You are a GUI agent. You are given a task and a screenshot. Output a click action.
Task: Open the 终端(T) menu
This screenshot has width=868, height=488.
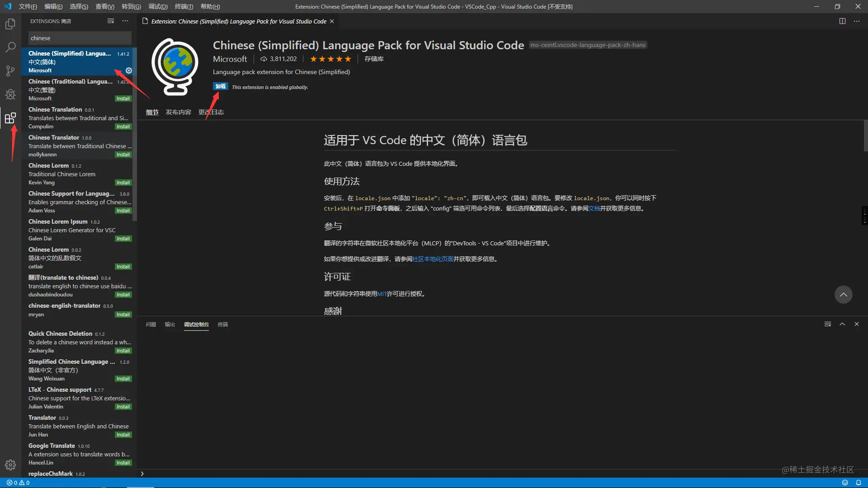tap(184, 6)
